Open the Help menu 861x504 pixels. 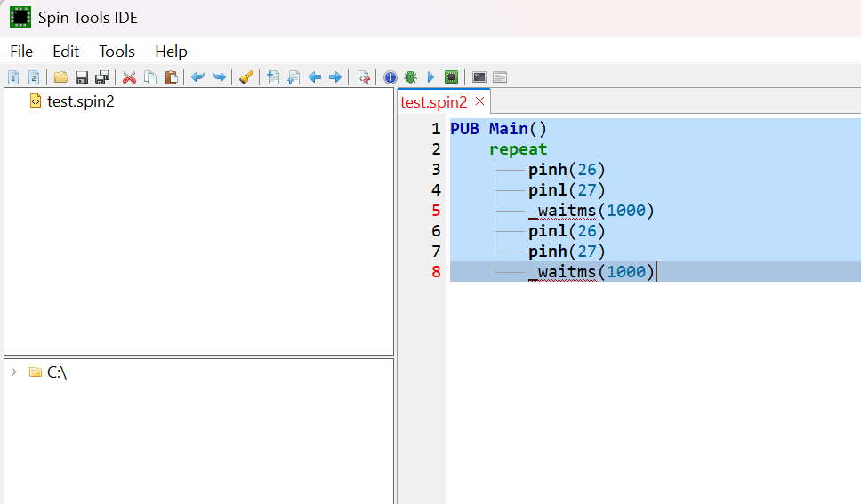pyautogui.click(x=171, y=52)
